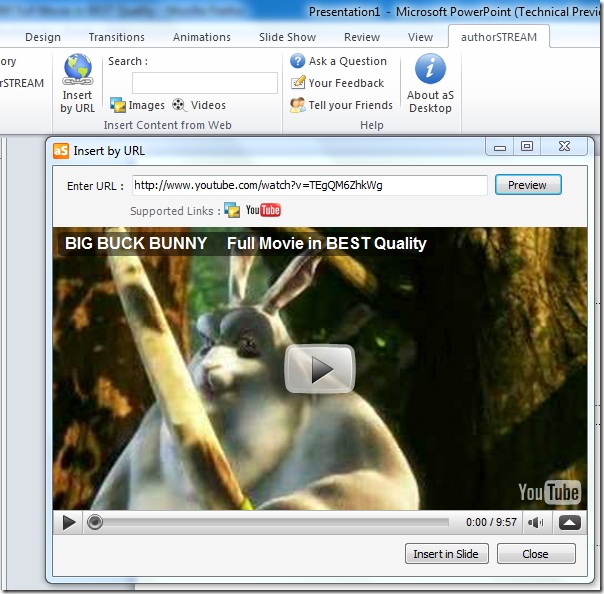Click the Insert by URL globe icon
The image size is (604, 594).
(x=78, y=69)
